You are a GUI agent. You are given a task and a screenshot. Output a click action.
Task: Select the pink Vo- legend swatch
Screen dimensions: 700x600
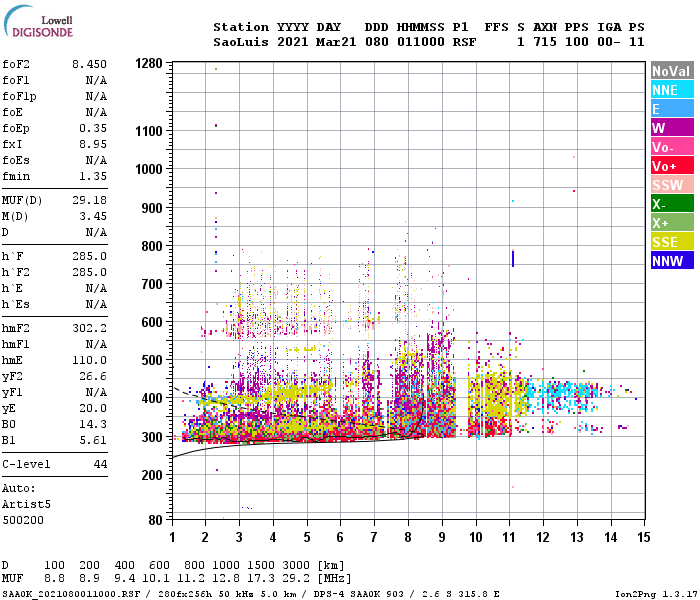(672, 147)
